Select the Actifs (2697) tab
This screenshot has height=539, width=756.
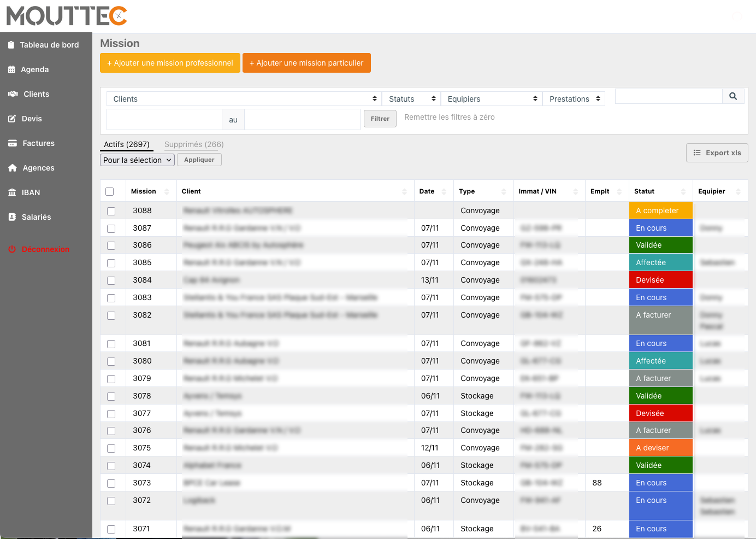[x=127, y=144]
